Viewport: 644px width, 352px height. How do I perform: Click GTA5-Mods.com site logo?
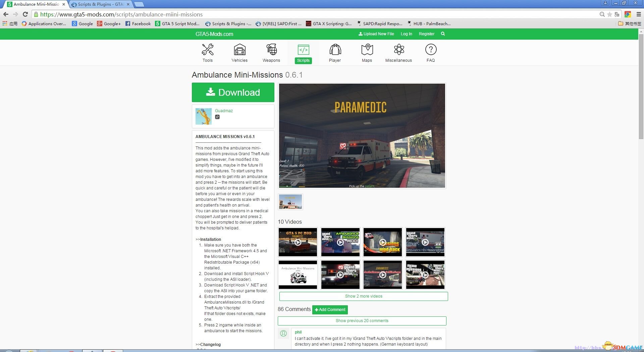[x=214, y=34]
